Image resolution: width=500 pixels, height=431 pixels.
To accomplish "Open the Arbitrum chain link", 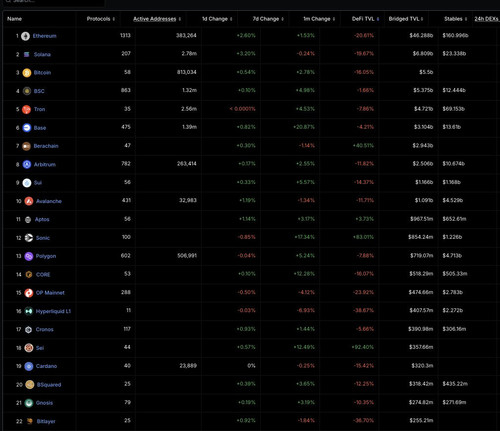I will point(45,164).
